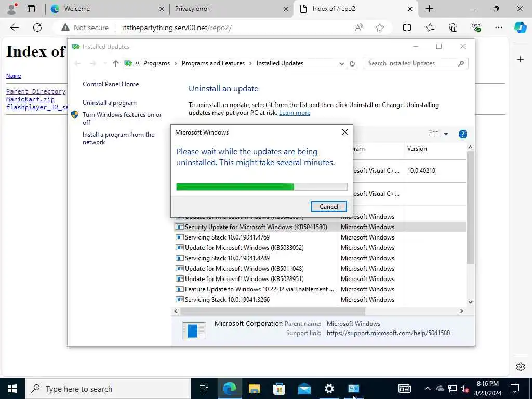The height and width of the screenshot is (399, 532).
Task: Select Feature Update to Windows 10 22H2 row
Action: [x=320, y=289]
